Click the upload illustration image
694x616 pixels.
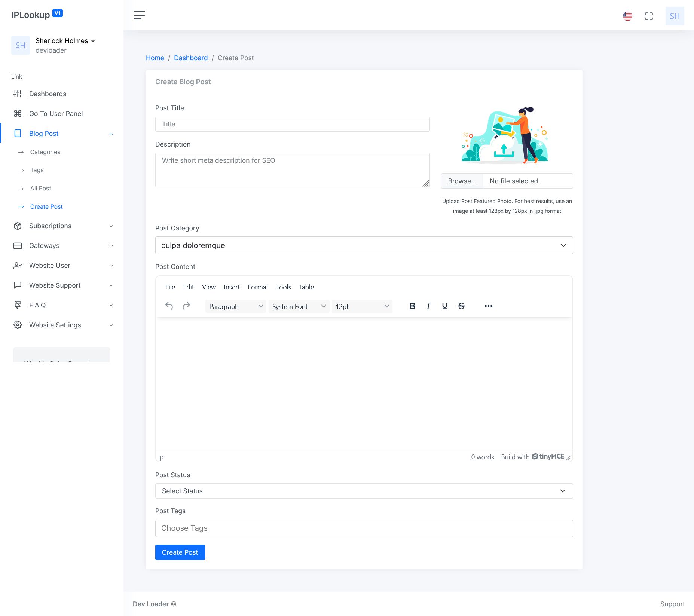tap(505, 135)
